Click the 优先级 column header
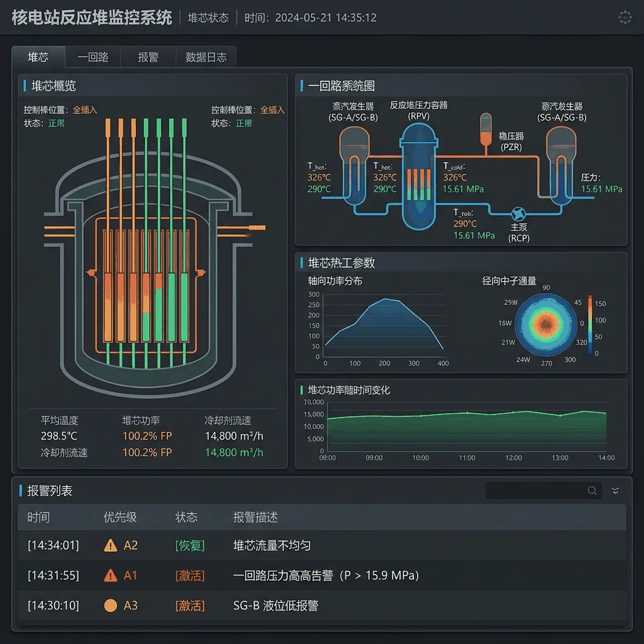Viewport: 644px width, 644px height. coord(120,517)
